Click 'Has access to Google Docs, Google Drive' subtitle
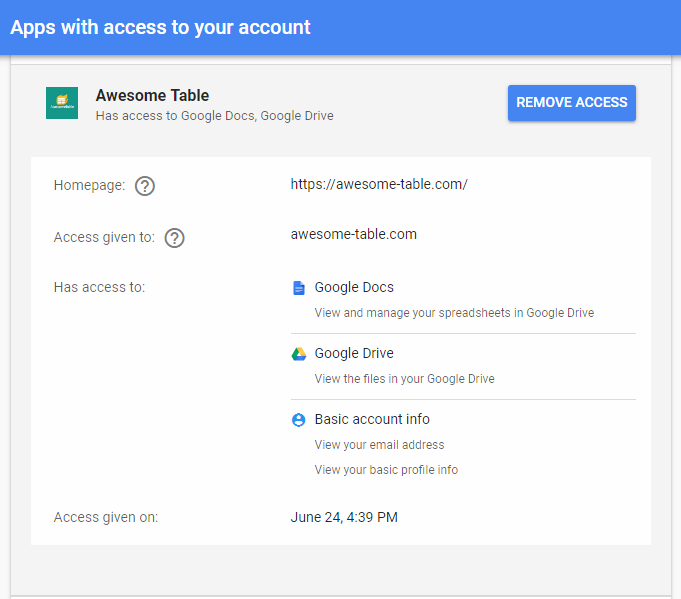This screenshot has width=681, height=599. [215, 116]
